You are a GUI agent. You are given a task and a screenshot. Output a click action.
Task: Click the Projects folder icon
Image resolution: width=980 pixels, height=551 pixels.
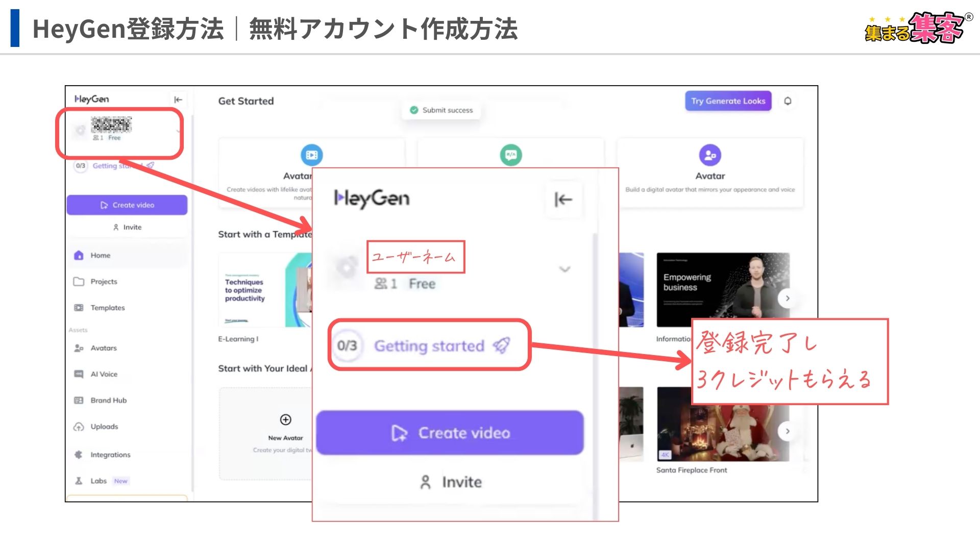pyautogui.click(x=79, y=282)
